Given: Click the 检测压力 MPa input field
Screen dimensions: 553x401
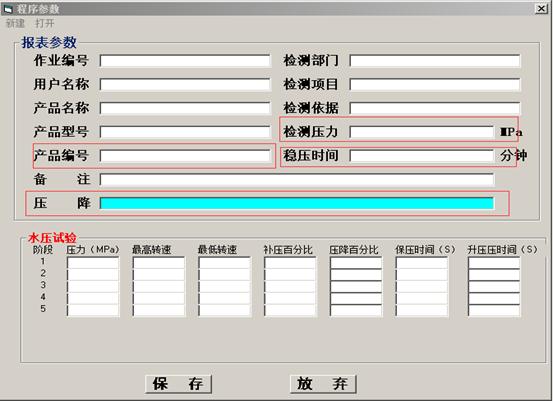Looking at the screenshot, I should click(422, 132).
